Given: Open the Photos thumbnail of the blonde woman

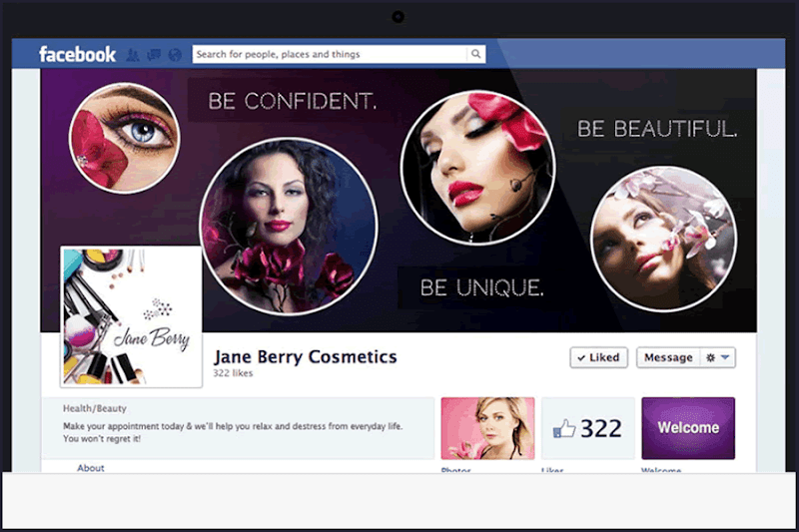Looking at the screenshot, I should (487, 428).
